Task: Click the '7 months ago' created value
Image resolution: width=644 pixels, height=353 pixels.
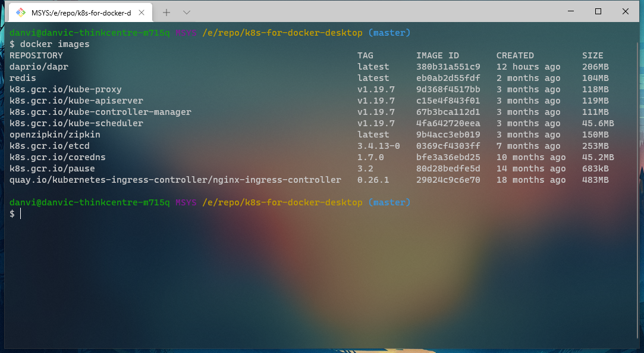Action: point(528,146)
